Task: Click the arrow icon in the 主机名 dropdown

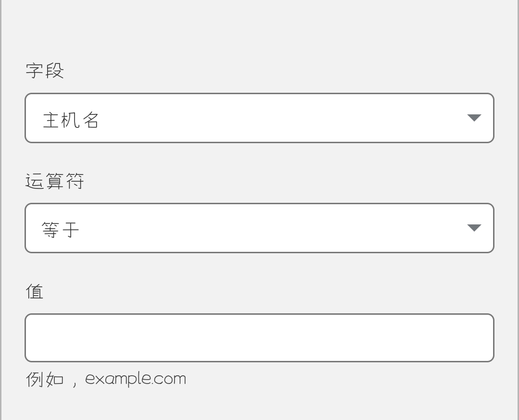Action: (474, 118)
